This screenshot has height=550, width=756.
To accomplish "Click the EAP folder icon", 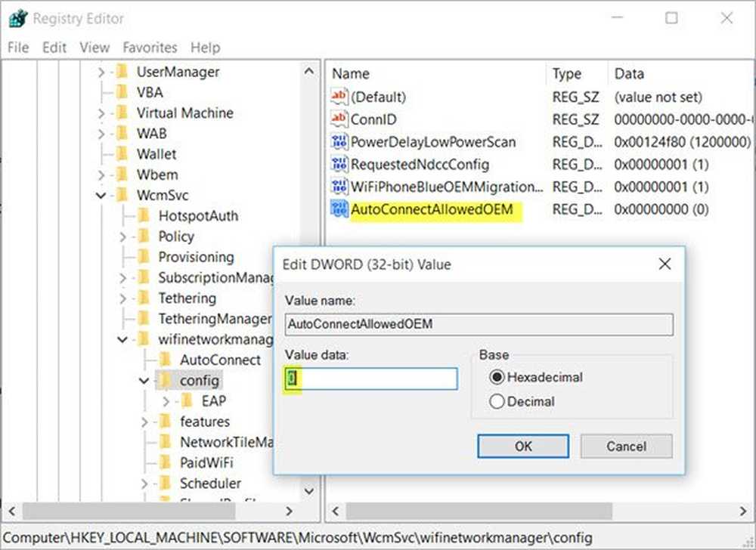I will click(x=187, y=400).
